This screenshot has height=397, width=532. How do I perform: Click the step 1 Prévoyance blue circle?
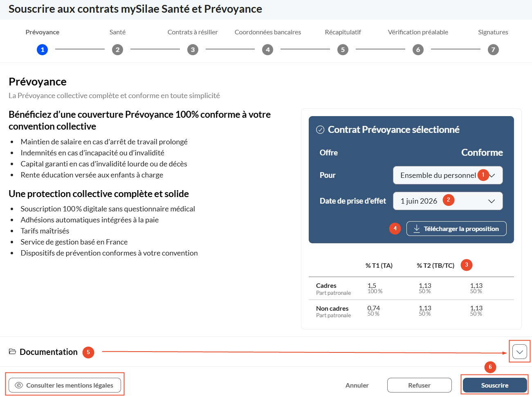click(x=42, y=50)
